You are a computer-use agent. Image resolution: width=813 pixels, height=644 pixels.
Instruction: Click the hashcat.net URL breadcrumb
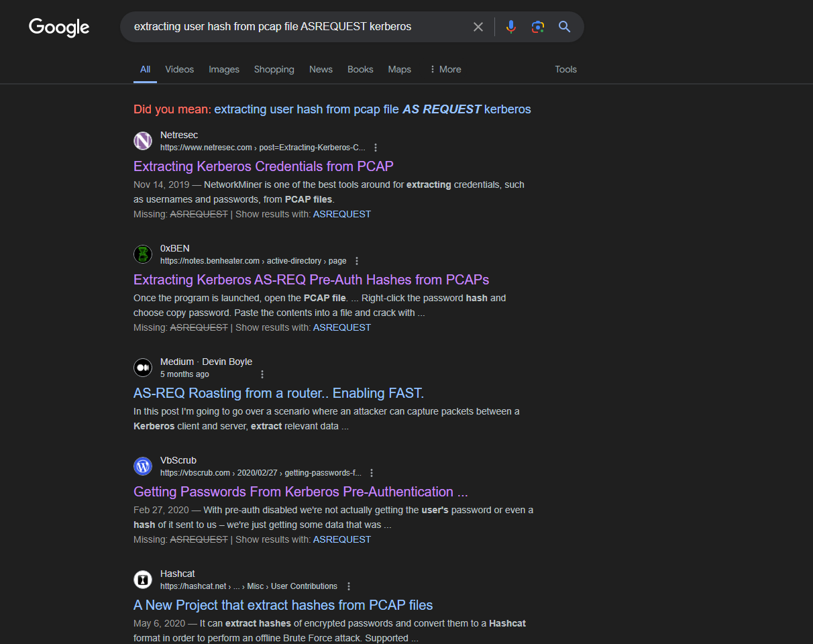[249, 586]
